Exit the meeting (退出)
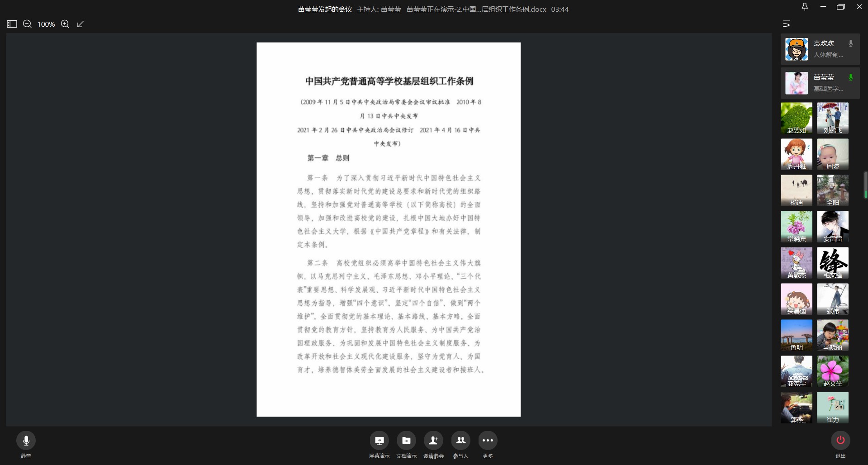Screen dimensions: 868x465 pyautogui.click(x=840, y=441)
